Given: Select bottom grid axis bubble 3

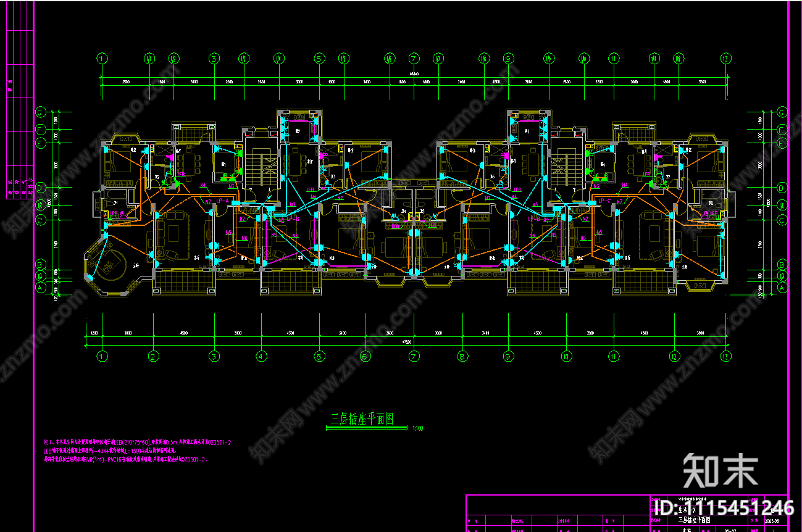Looking at the screenshot, I should click(214, 356).
